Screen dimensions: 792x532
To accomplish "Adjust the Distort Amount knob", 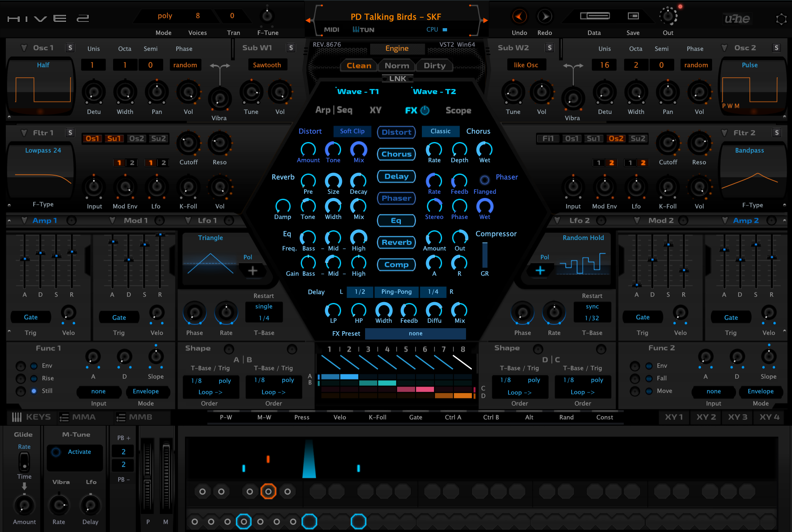I will click(308, 149).
